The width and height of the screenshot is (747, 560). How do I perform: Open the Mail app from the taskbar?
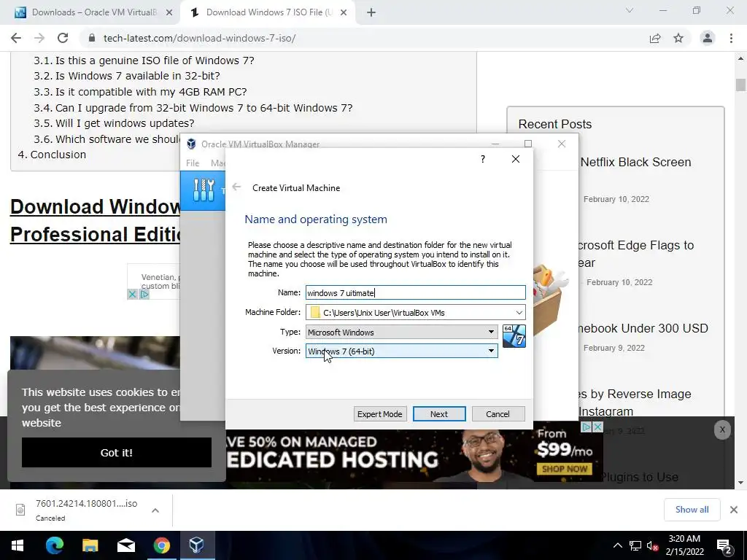[125, 545]
